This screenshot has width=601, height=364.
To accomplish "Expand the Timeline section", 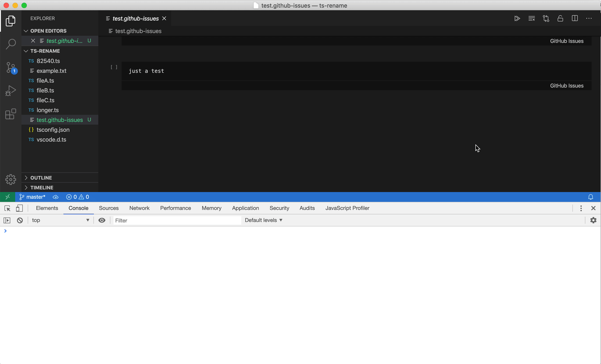I will [x=60, y=188].
